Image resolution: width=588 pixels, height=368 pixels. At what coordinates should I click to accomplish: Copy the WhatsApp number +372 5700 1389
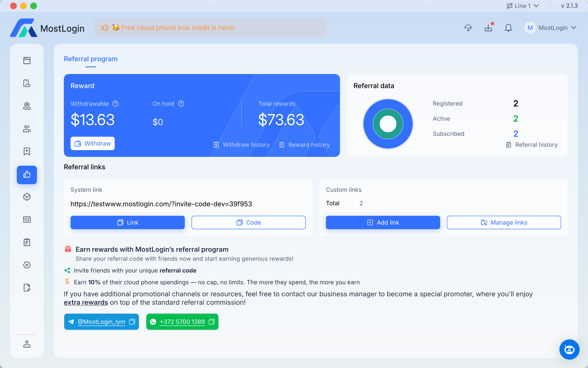pyautogui.click(x=212, y=322)
